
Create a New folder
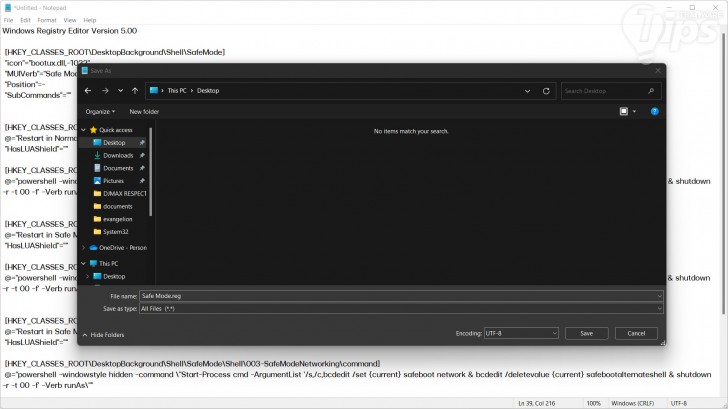coord(144,111)
